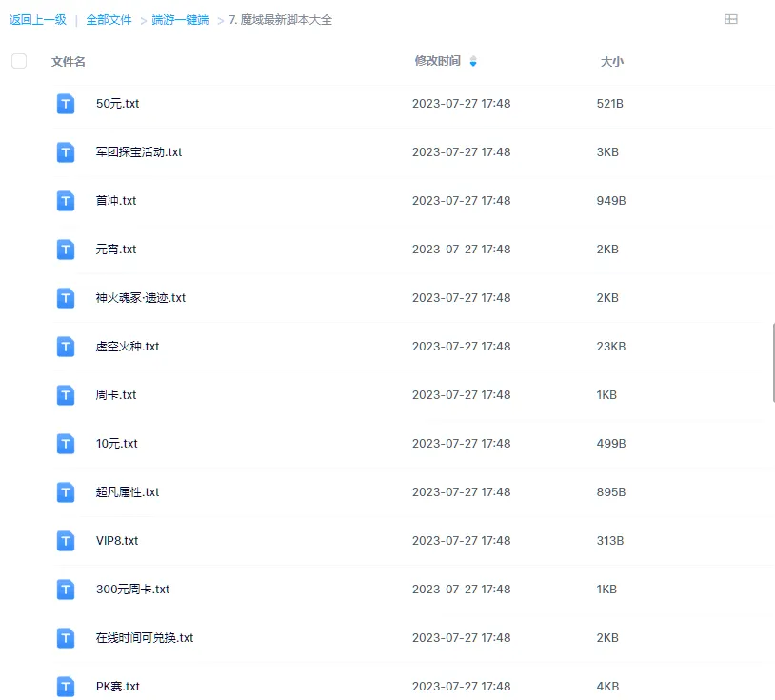775x700 pixels.
Task: Click the text file icon for 50元.txt
Action: [66, 104]
